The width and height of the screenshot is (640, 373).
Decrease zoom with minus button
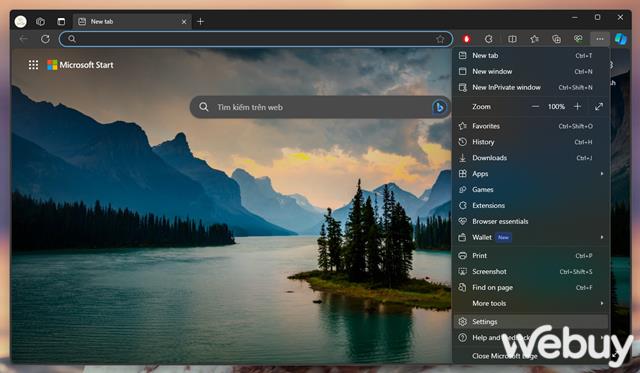[x=535, y=107]
